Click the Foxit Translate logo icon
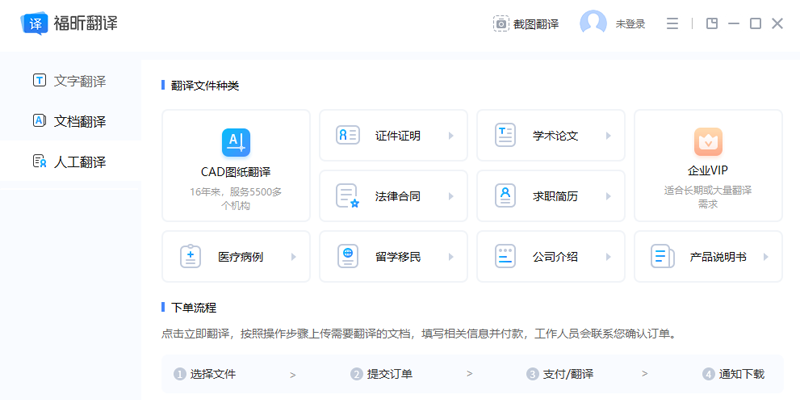The height and width of the screenshot is (400, 800). 34,23
